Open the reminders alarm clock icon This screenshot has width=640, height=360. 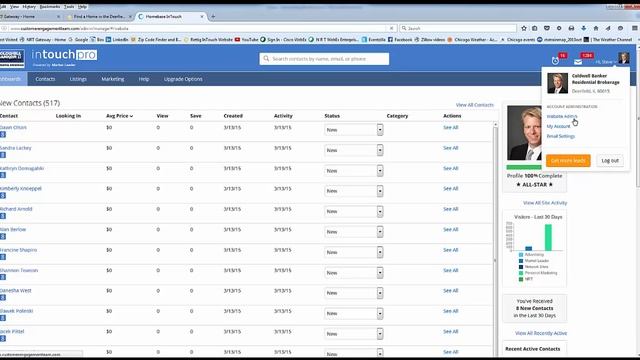click(x=555, y=61)
